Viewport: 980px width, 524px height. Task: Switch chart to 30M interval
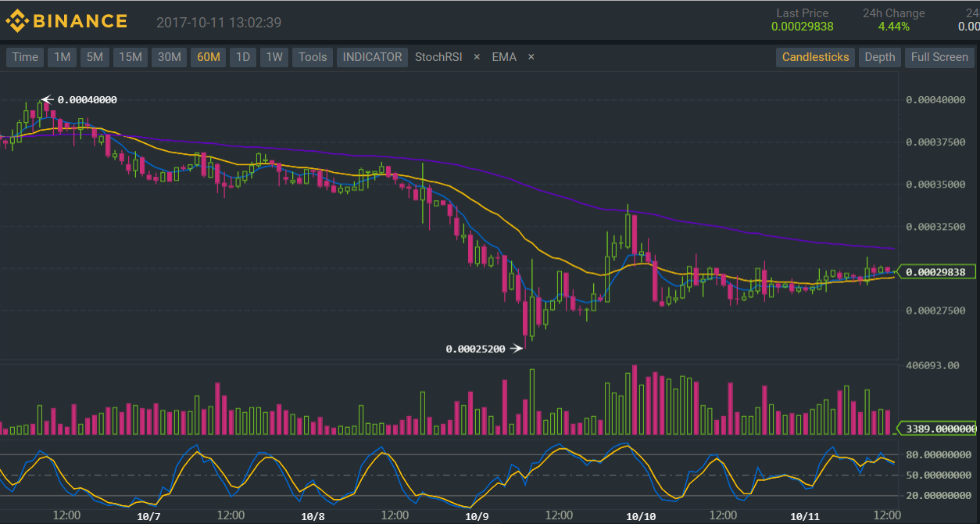coord(169,57)
